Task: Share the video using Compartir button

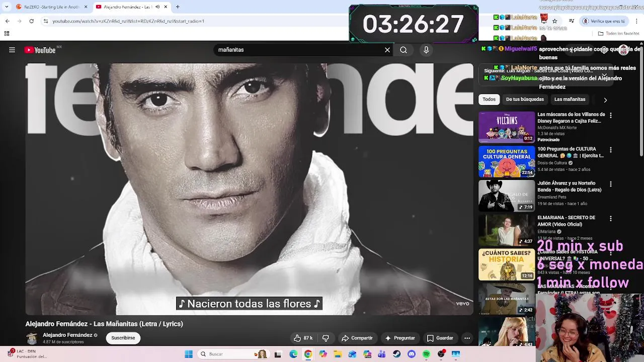Action: tap(357, 338)
